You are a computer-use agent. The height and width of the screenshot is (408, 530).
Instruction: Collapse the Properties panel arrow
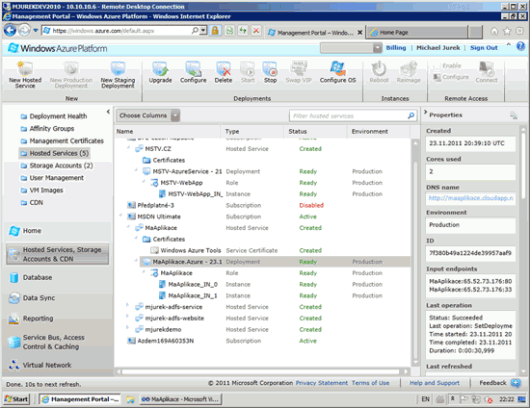[425, 112]
